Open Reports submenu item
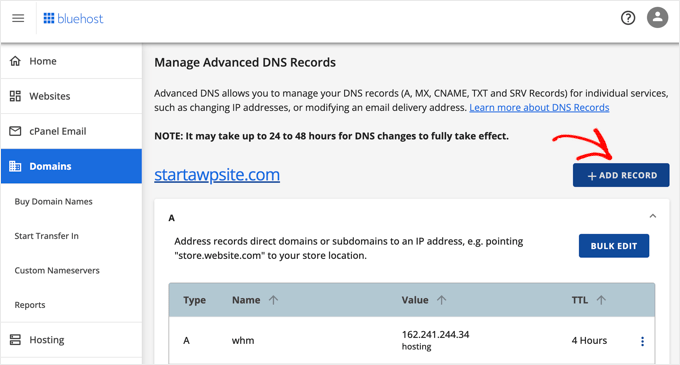 [x=30, y=305]
